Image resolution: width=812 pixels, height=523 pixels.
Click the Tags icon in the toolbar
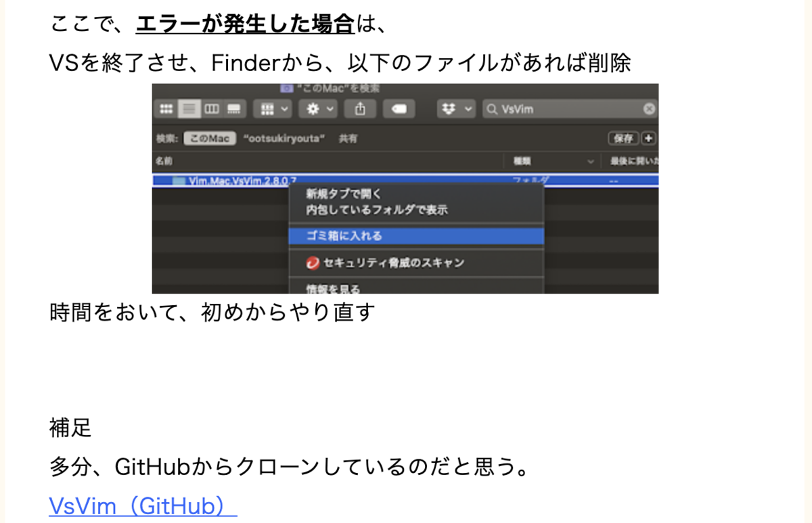(399, 108)
